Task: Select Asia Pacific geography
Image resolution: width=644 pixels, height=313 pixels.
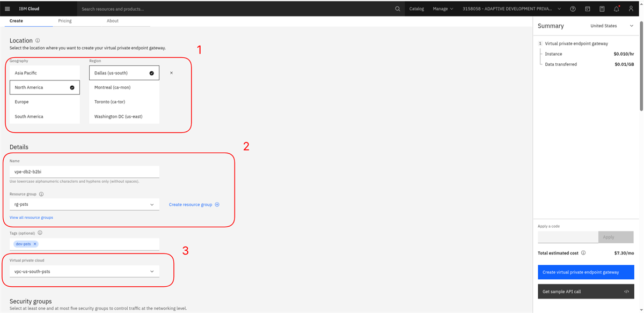Action: coord(45,73)
